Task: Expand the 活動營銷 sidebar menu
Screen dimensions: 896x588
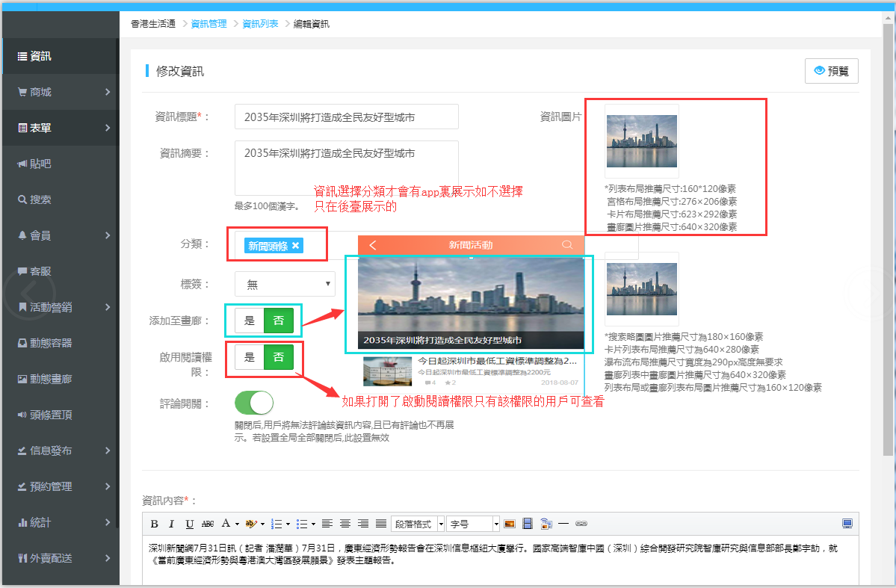Action: [x=60, y=307]
